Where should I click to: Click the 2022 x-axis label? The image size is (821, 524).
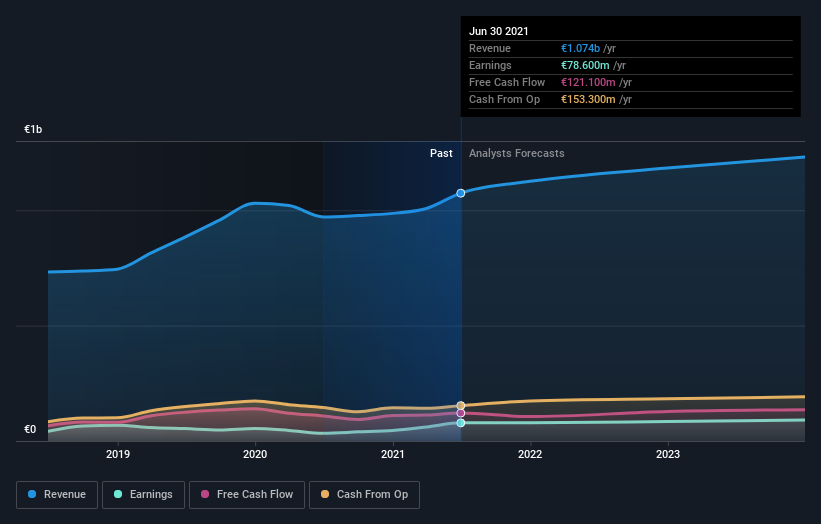coord(530,454)
